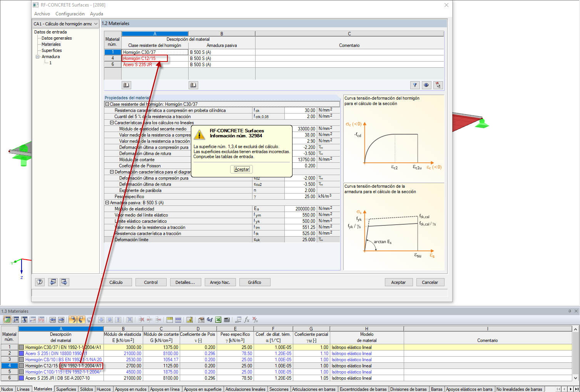This screenshot has width=580, height=392.
Task: Click the Cancelar button
Action: pos(430,282)
